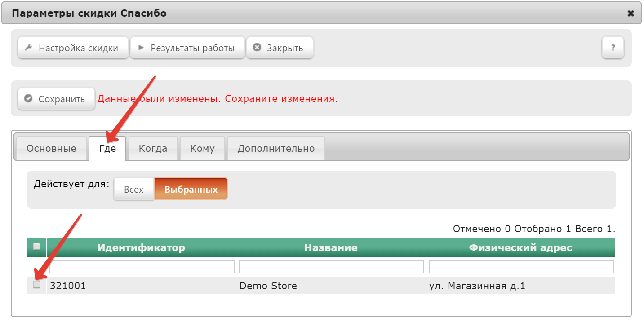Open the Когда tab
The height and width of the screenshot is (322, 644).
[x=153, y=149]
